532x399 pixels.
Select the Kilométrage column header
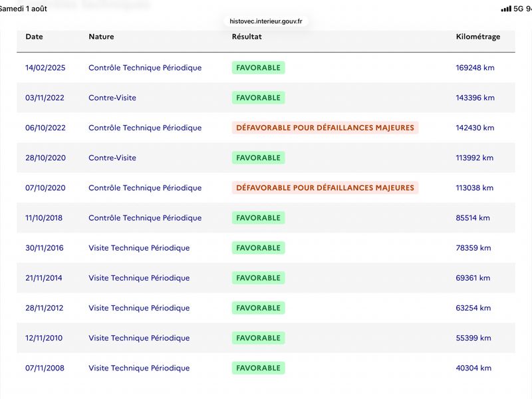coord(478,37)
